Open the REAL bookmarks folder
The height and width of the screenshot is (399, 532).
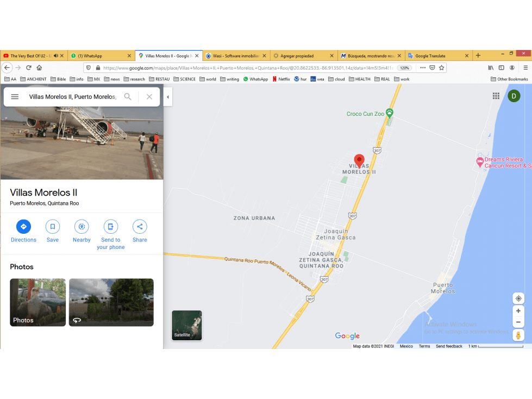coord(382,79)
